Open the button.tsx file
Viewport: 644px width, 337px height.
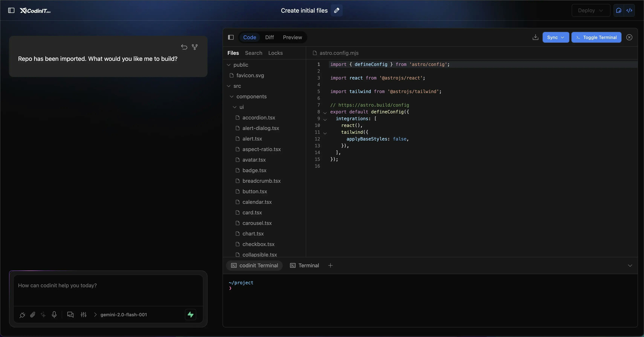[x=254, y=191]
